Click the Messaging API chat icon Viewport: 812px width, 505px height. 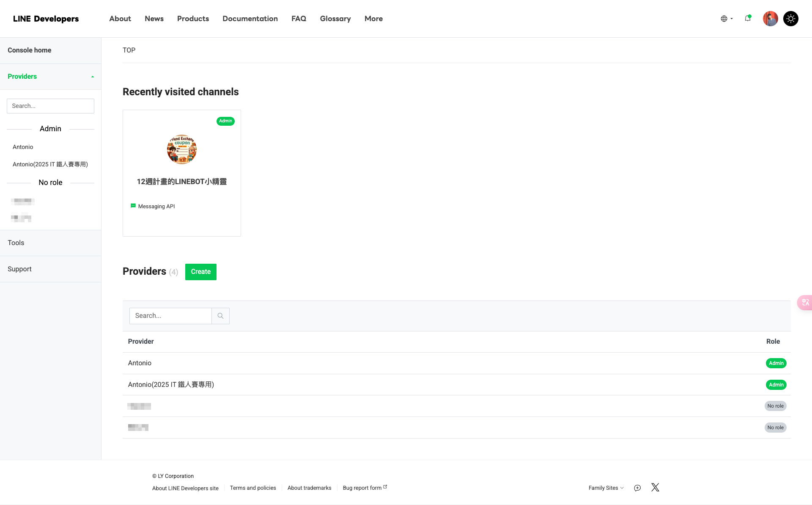tap(133, 206)
